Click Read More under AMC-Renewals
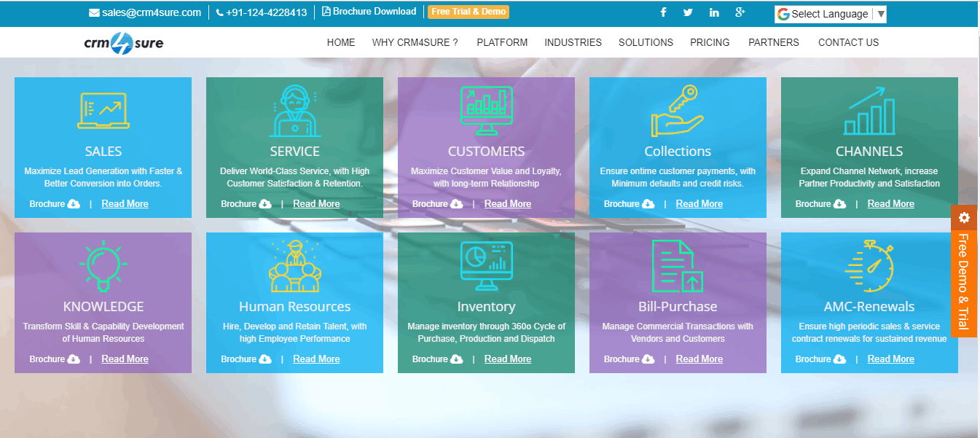980x438 pixels. [x=891, y=359]
